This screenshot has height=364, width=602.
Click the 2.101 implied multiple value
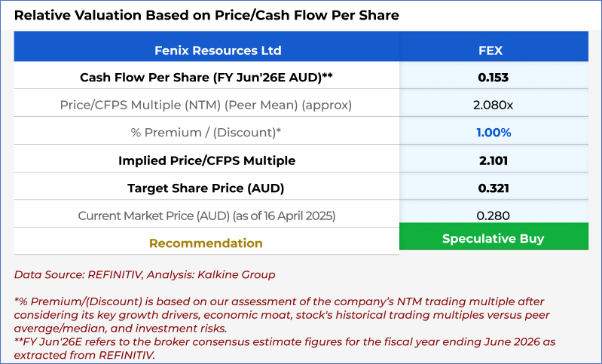click(494, 161)
